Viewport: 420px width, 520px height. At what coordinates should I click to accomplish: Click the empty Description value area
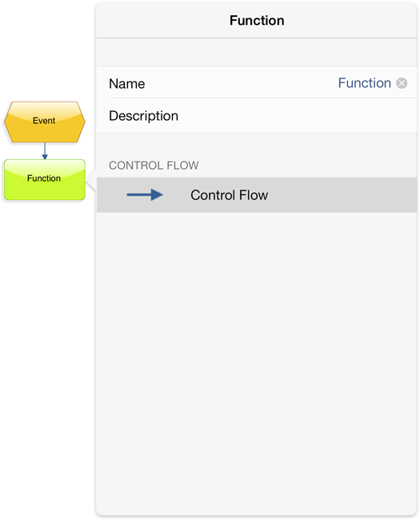(297, 116)
